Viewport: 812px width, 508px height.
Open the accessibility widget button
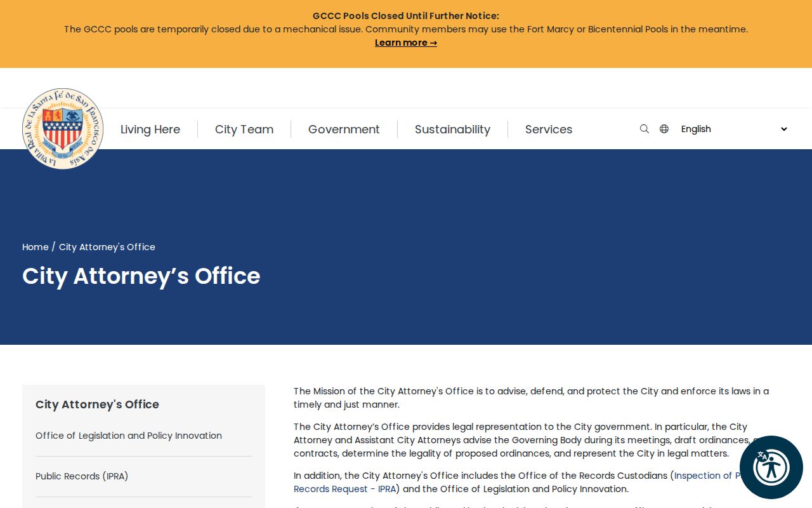click(771, 467)
